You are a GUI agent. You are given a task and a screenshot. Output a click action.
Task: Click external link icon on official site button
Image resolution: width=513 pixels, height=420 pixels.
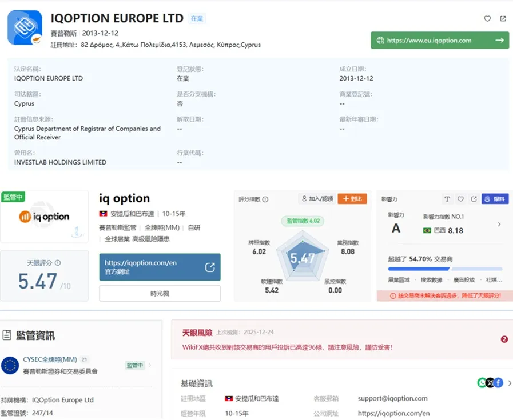tap(210, 267)
